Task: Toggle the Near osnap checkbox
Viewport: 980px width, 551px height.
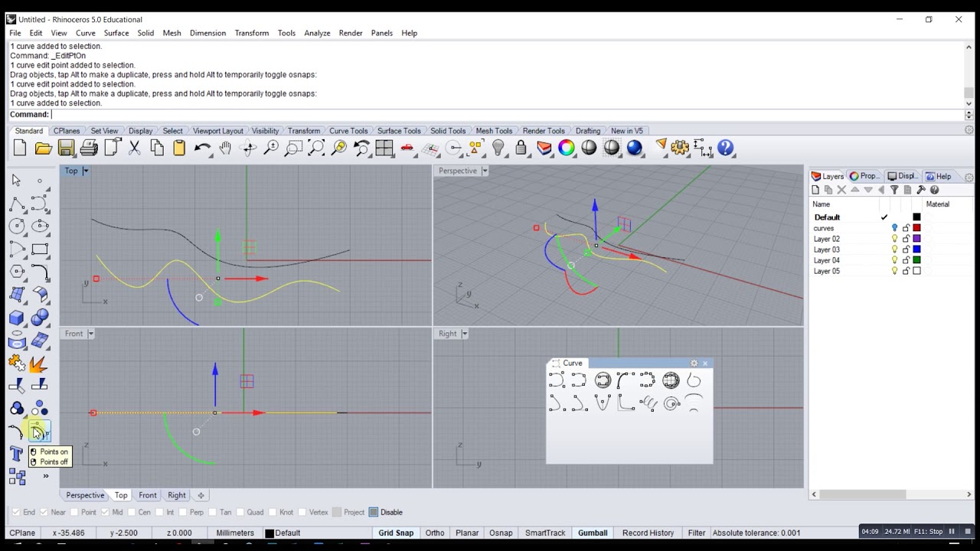Action: click(x=44, y=512)
